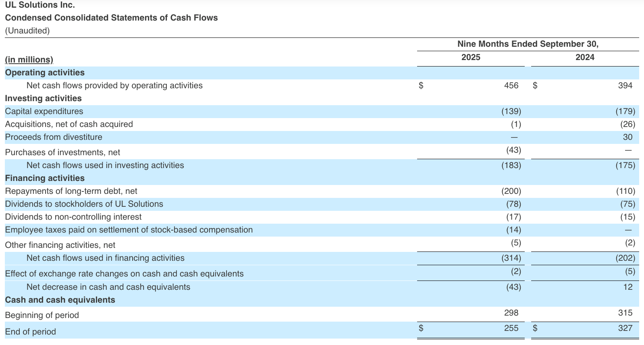This screenshot has height=345, width=644.
Task: Click the (17) non-controlling dividends value
Action: (x=514, y=217)
